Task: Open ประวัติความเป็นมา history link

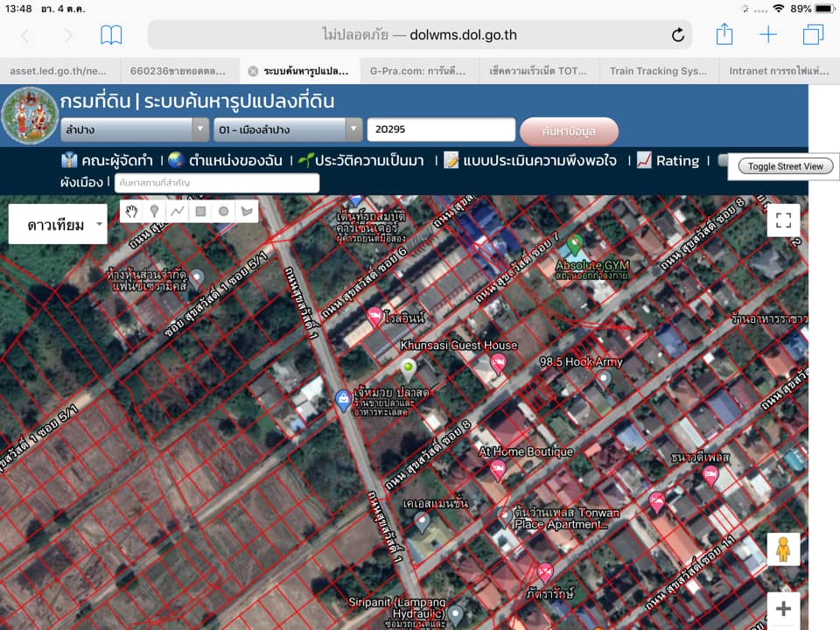Action: [361, 161]
